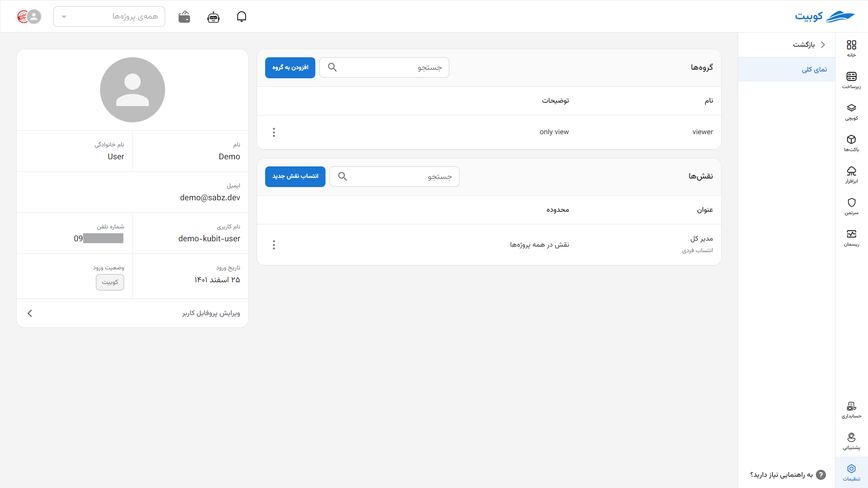Click به راهنمایی نیاز دارید؟ help link
Image resolution: width=868 pixels, height=488 pixels.
tap(782, 475)
